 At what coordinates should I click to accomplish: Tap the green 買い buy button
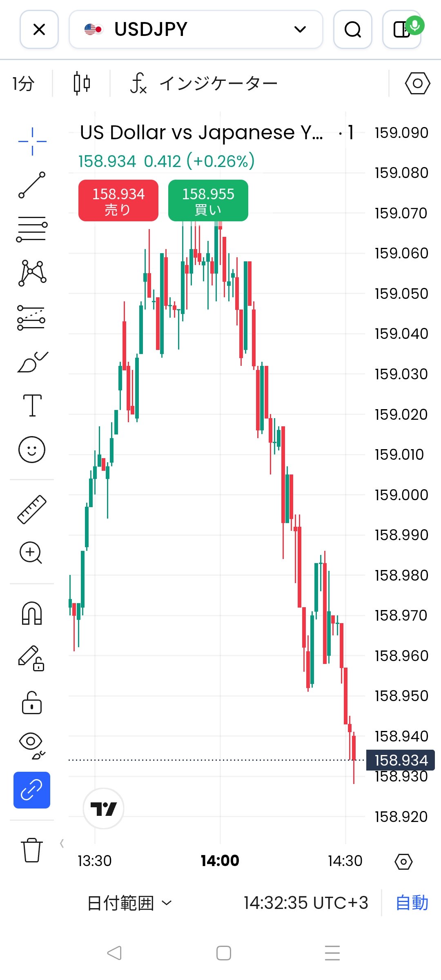208,200
